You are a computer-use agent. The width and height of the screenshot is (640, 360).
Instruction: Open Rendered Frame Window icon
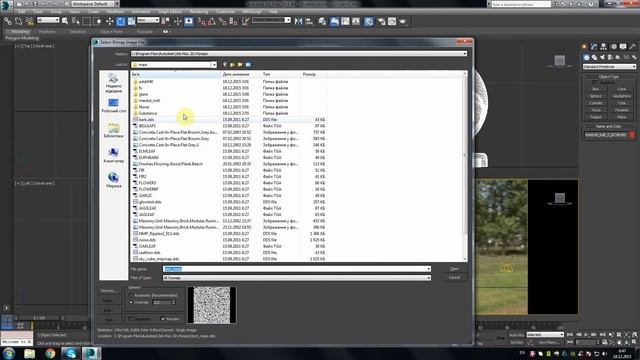(x=392, y=21)
